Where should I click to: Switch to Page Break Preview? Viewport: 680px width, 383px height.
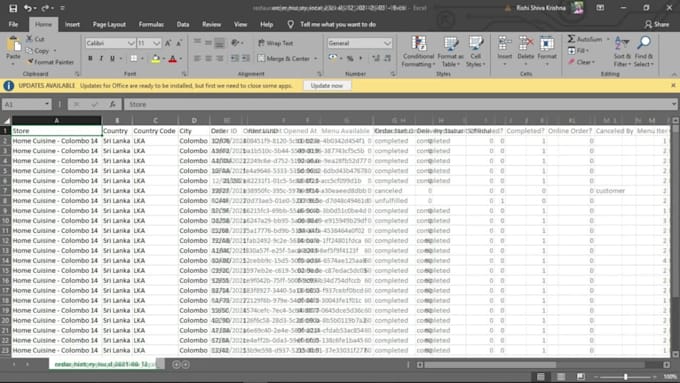coord(581,376)
